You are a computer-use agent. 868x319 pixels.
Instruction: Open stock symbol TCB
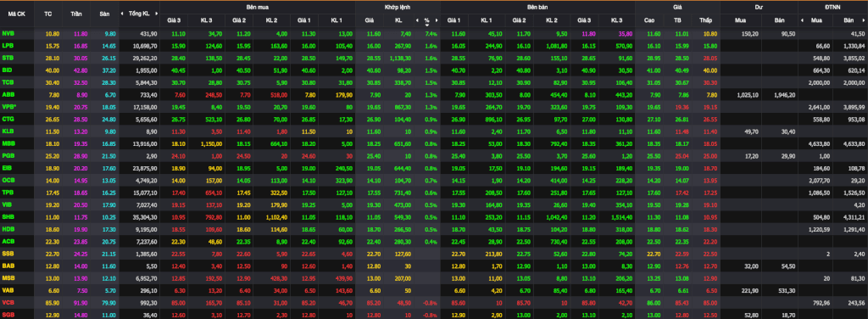coord(8,82)
